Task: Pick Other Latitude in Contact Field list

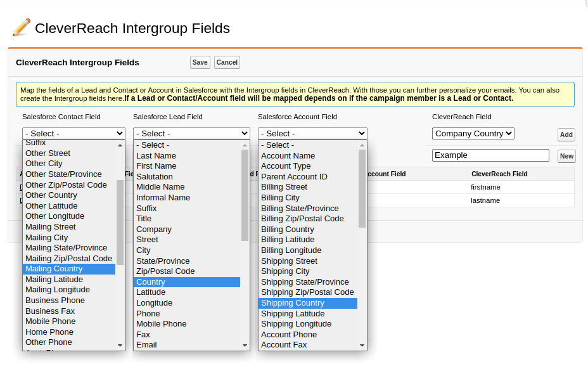Action: click(69, 205)
